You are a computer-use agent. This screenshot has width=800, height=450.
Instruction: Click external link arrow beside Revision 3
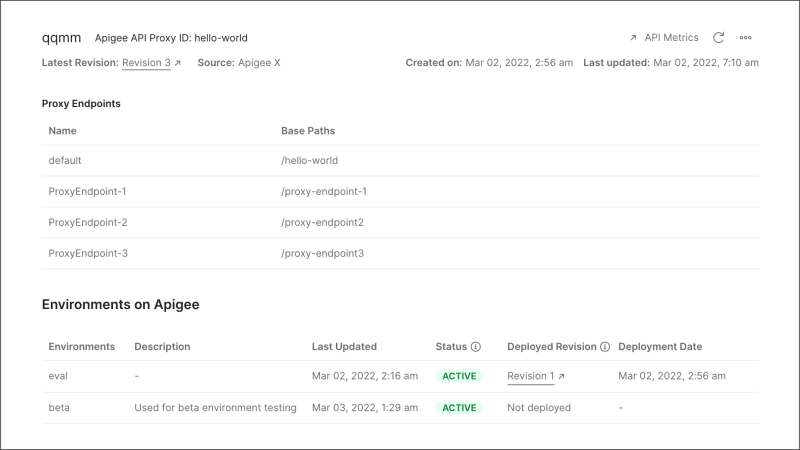point(178,63)
